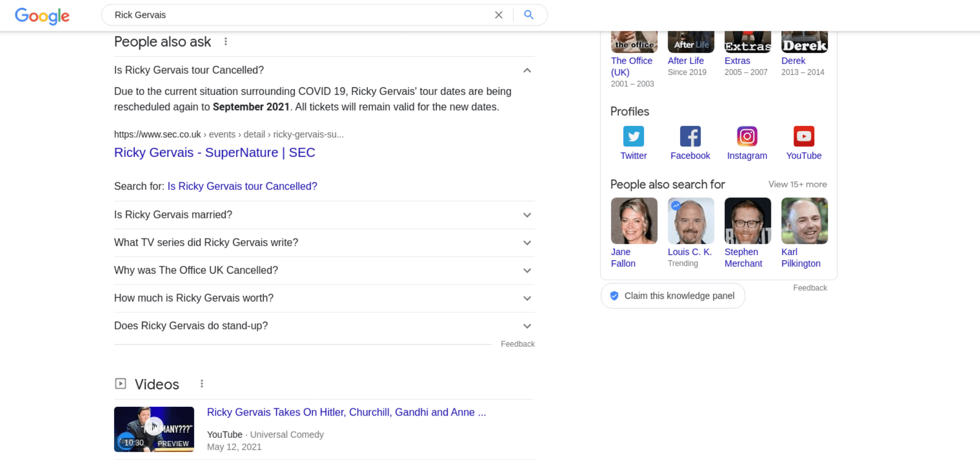Image resolution: width=980 pixels, height=460 pixels.
Task: Click Extras thumbnail image
Action: (748, 42)
